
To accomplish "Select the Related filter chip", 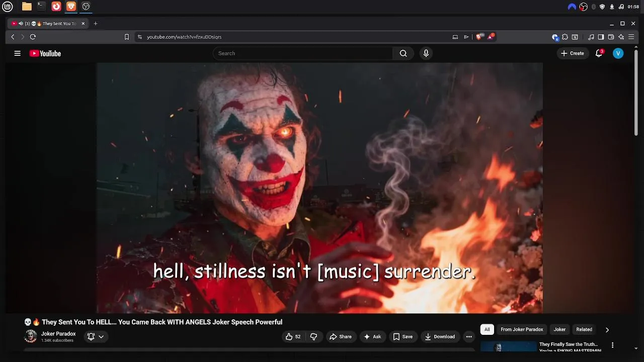I will click(x=584, y=329).
